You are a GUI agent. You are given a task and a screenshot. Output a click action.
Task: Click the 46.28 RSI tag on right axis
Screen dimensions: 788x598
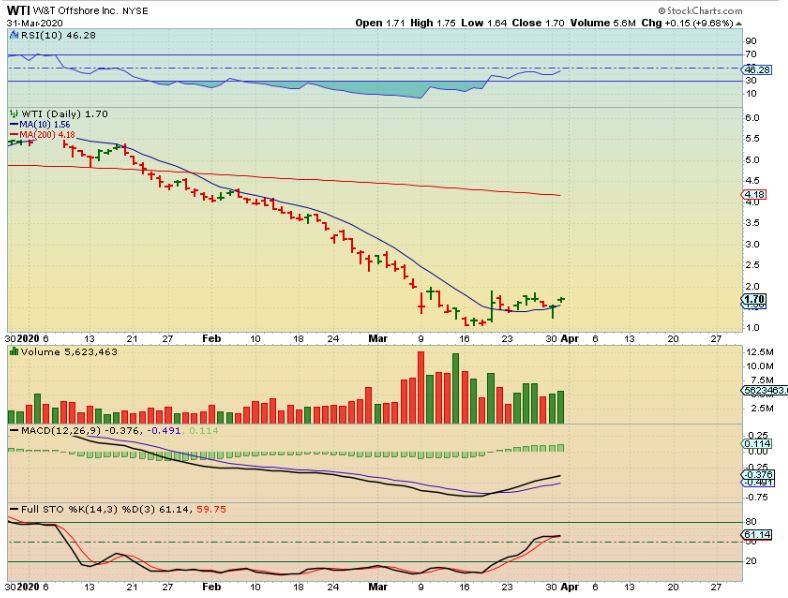[x=757, y=70]
